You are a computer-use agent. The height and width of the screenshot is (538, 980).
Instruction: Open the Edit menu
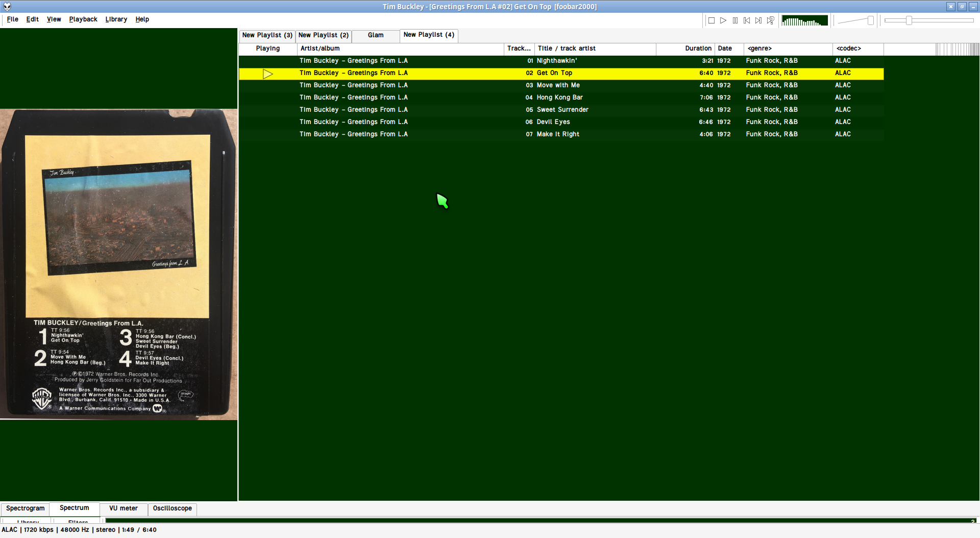pos(33,19)
